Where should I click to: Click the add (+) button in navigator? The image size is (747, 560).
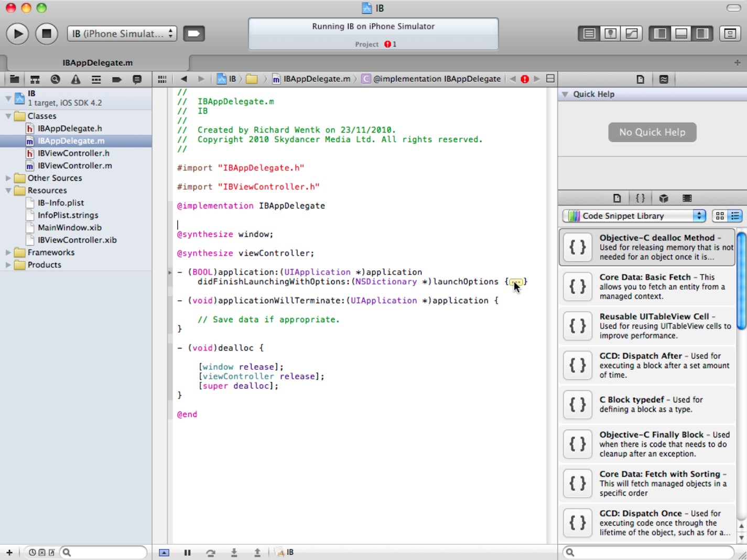9,552
